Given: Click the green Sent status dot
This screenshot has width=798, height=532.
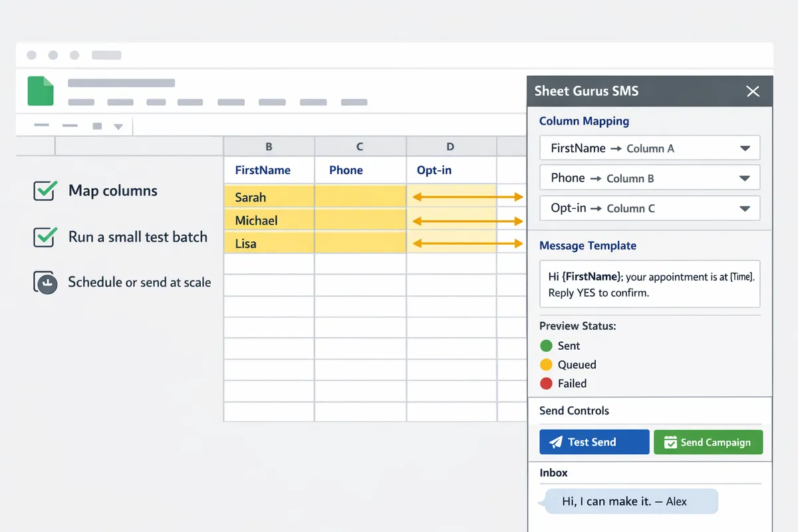Looking at the screenshot, I should point(546,346).
